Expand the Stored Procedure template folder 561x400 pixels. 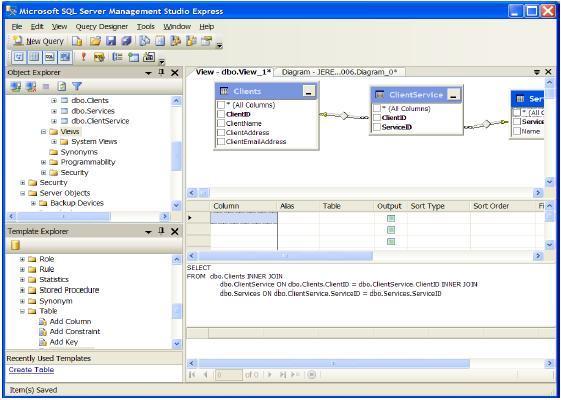pyautogui.click(x=22, y=290)
